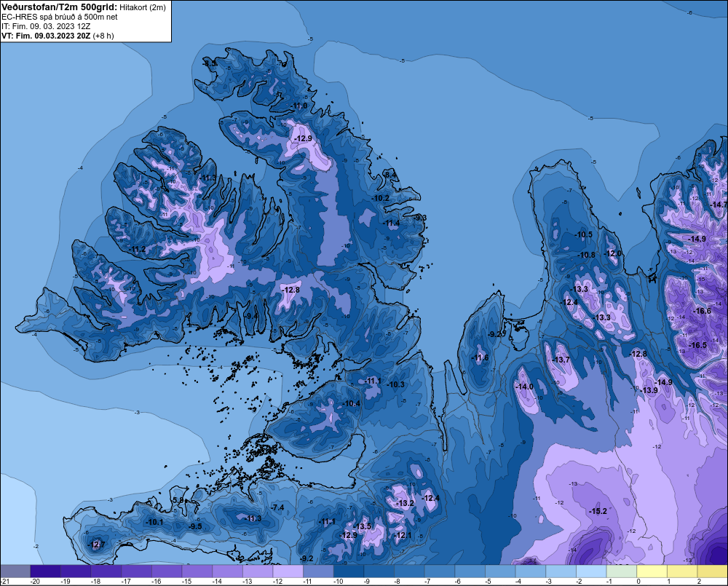This screenshot has height=586, width=728.
Task: Pick the yellow legend swatch between 0 and 1
Action: click(x=652, y=571)
